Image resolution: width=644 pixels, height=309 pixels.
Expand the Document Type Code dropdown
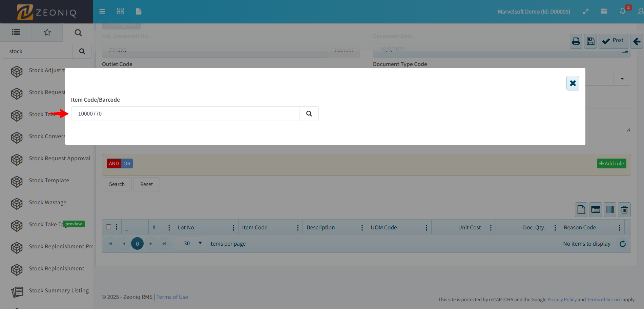tap(622, 79)
